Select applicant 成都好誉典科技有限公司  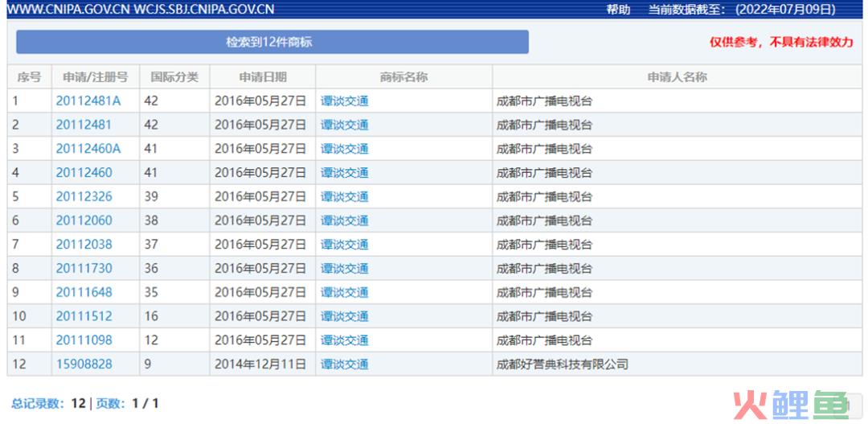(x=563, y=364)
